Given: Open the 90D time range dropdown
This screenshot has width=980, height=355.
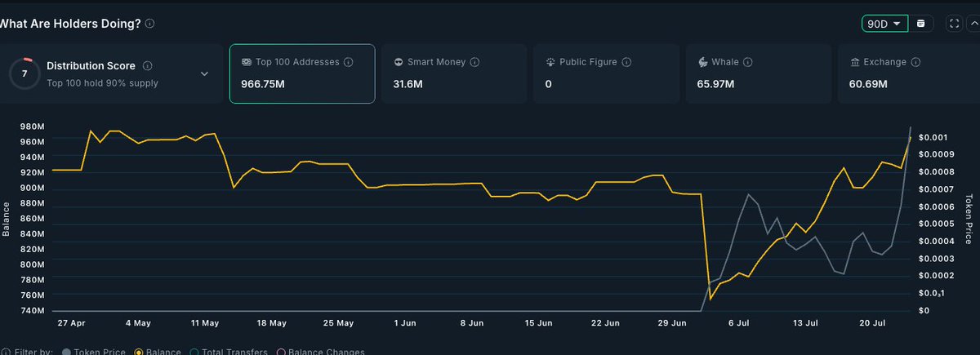Looking at the screenshot, I should [x=884, y=24].
